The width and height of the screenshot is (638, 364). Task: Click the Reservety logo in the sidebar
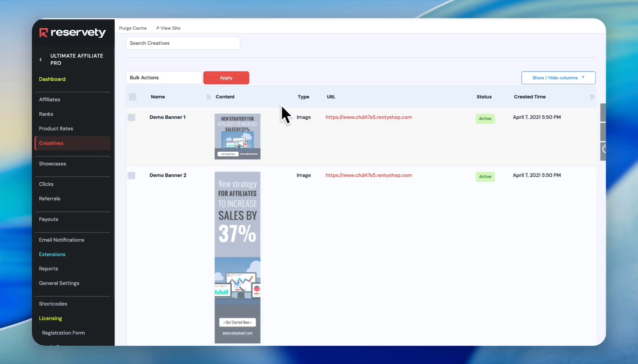(x=72, y=33)
